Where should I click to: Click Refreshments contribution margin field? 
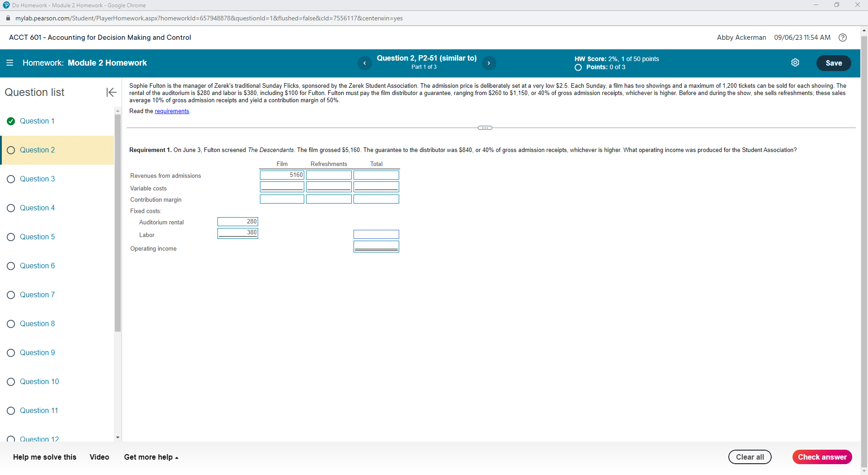pos(329,199)
